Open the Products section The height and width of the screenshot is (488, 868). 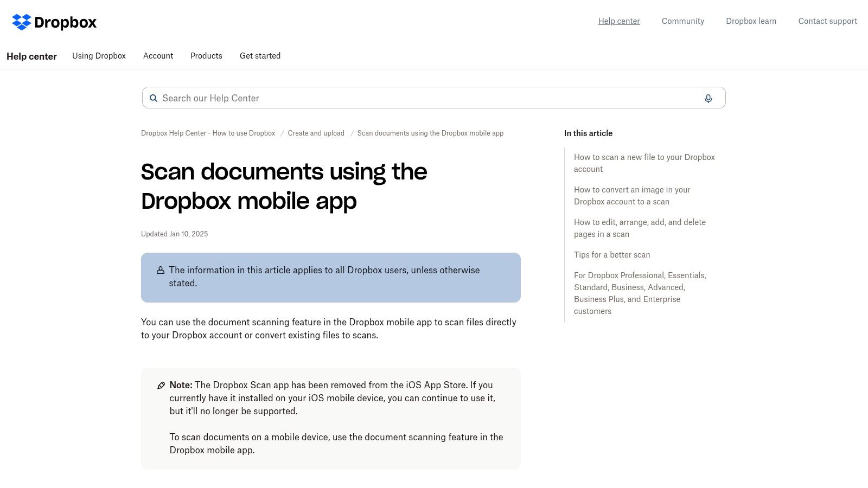point(206,56)
